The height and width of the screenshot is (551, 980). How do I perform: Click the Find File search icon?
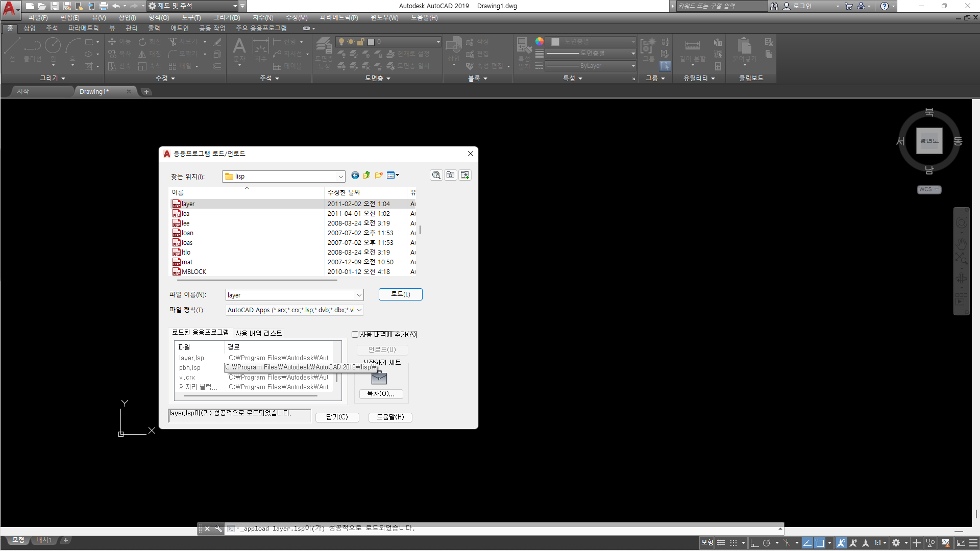436,176
